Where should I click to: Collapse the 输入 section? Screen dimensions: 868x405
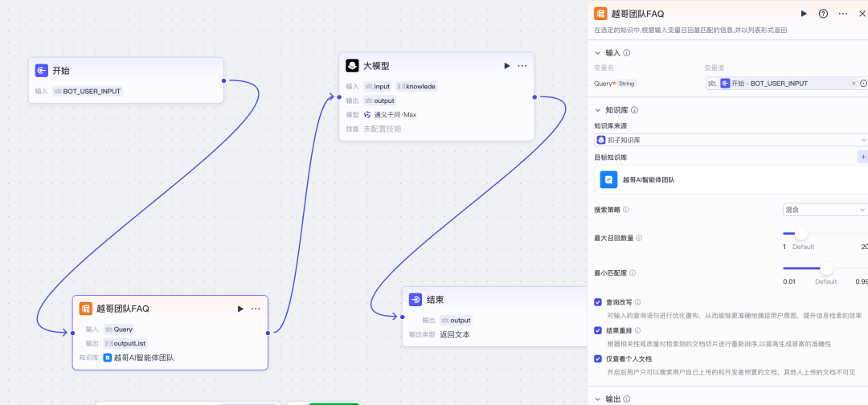(x=598, y=52)
